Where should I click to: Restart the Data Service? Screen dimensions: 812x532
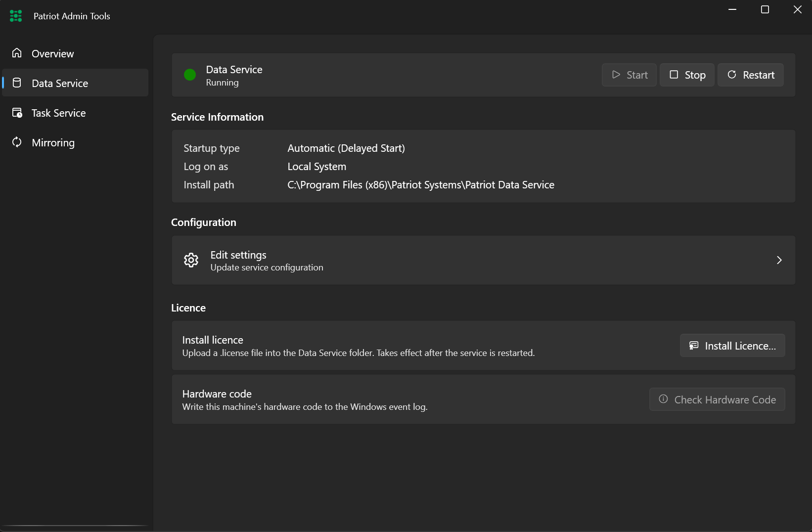[750, 75]
